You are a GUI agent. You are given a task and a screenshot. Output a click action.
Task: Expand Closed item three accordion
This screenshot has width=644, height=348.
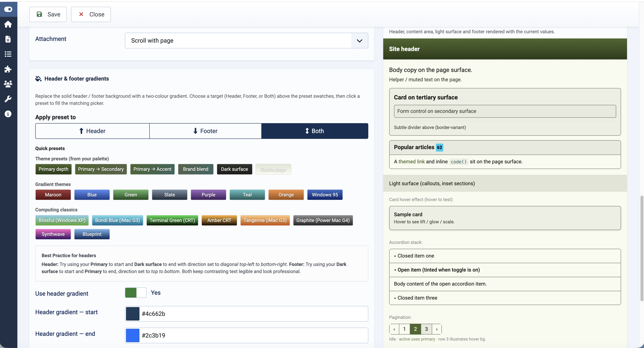click(x=505, y=298)
